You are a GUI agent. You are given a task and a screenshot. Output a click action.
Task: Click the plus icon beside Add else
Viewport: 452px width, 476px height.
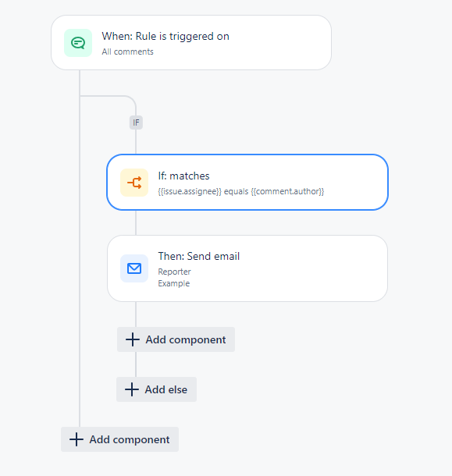[x=132, y=389]
